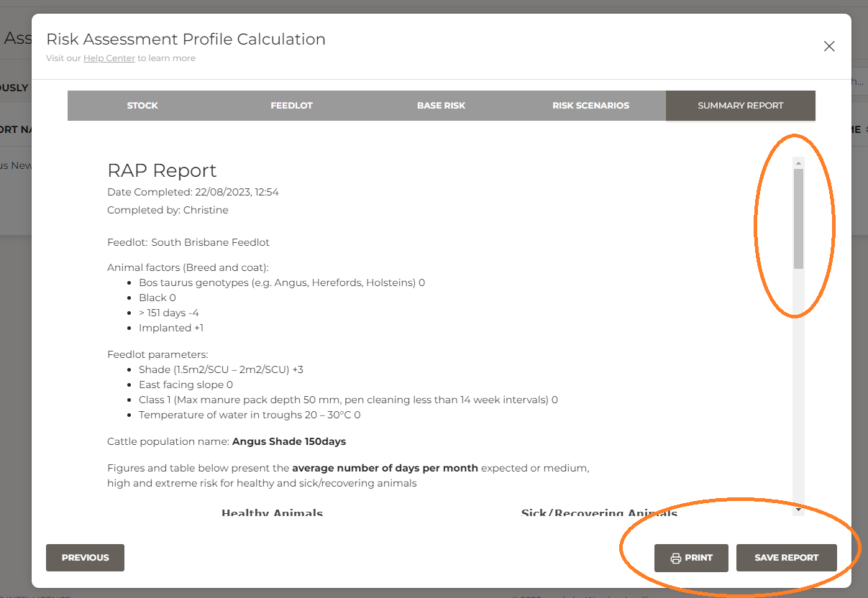The height and width of the screenshot is (598, 868).
Task: Click the report vertical scrollbar thumb
Action: click(x=798, y=219)
